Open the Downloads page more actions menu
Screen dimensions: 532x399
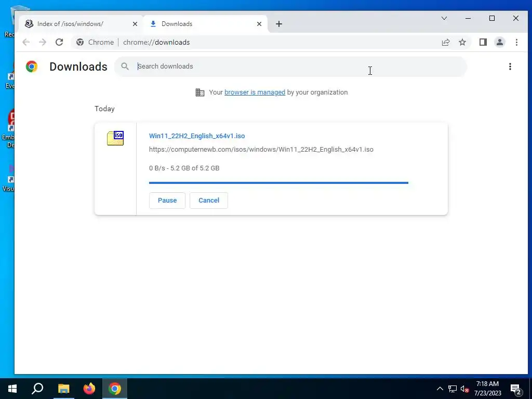[x=510, y=66]
